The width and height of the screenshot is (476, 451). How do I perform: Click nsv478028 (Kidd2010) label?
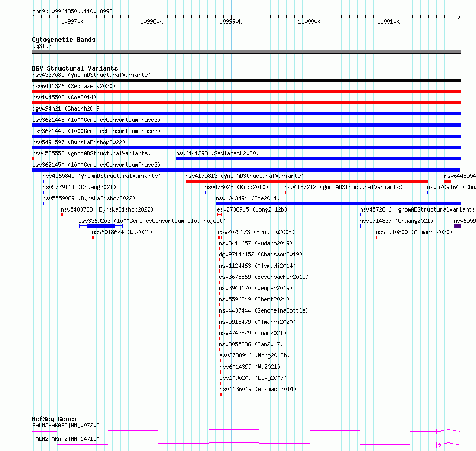pos(236,187)
